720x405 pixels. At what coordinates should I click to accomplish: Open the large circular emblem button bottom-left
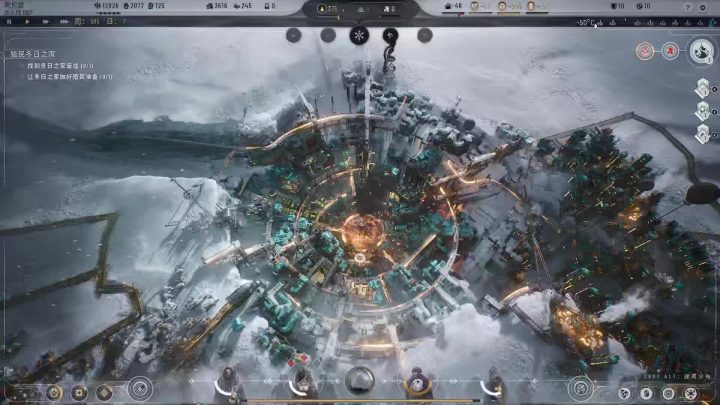(x=140, y=389)
